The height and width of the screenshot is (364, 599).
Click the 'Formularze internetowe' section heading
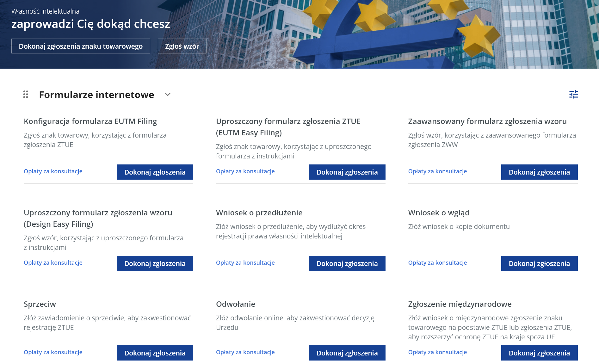coord(96,95)
